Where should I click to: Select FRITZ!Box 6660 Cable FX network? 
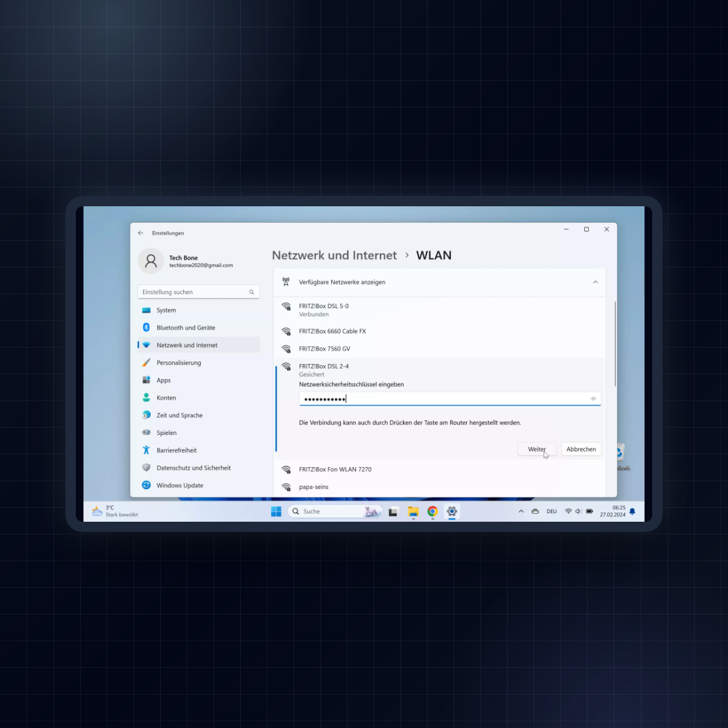(x=440, y=331)
